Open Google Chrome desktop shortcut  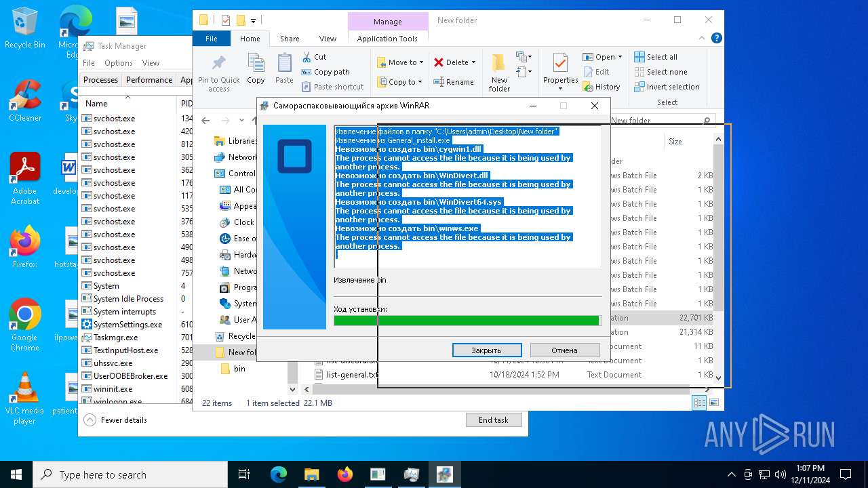(x=25, y=325)
